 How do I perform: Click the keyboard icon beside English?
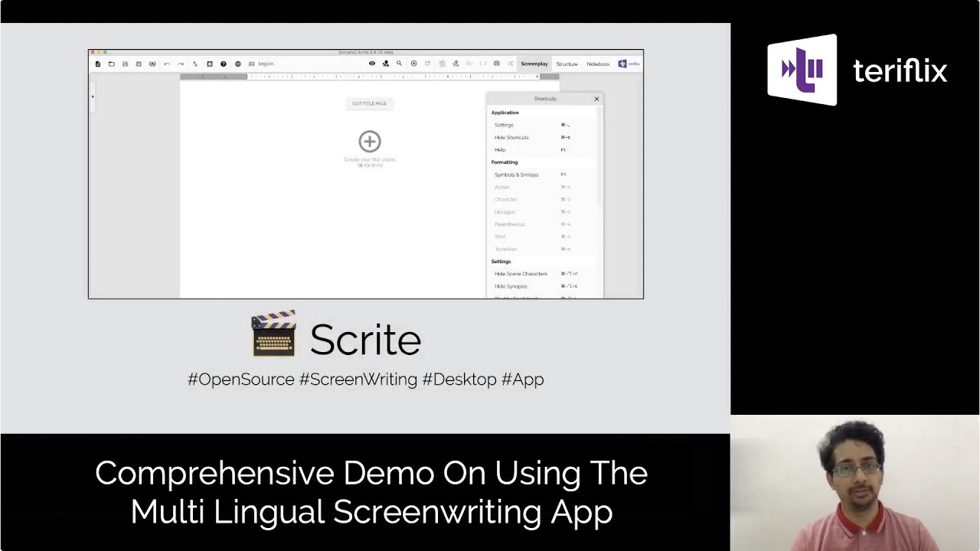(x=251, y=64)
